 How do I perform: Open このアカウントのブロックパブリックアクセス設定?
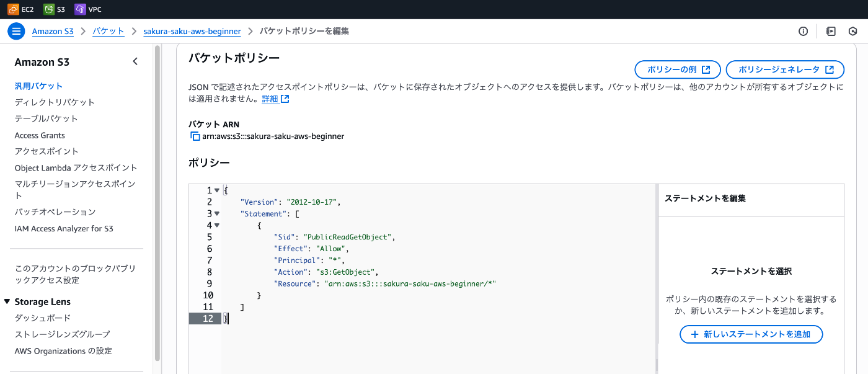pos(75,274)
